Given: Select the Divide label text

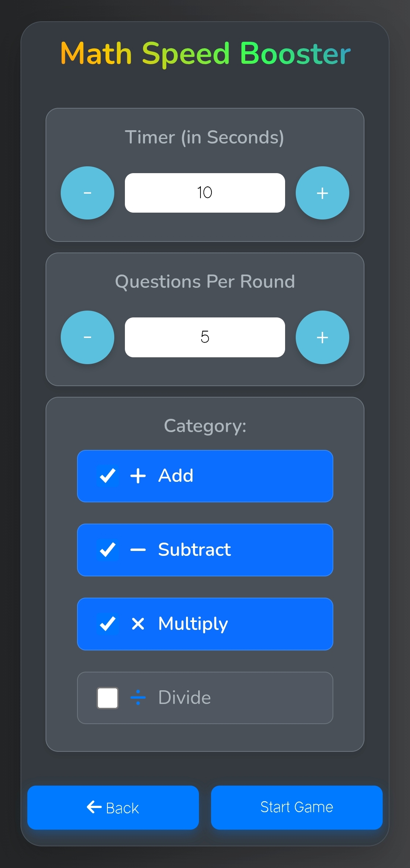Looking at the screenshot, I should 184,698.
